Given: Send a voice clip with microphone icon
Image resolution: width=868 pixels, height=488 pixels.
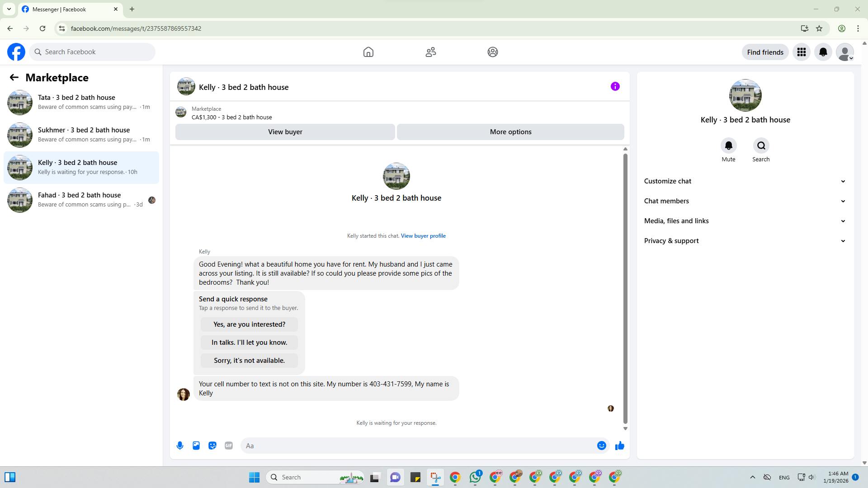Looking at the screenshot, I should pos(180,446).
